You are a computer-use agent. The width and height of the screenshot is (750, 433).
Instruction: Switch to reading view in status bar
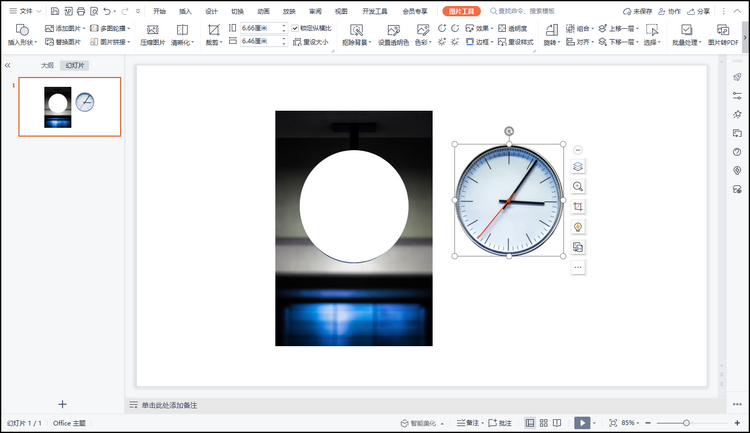[557, 423]
